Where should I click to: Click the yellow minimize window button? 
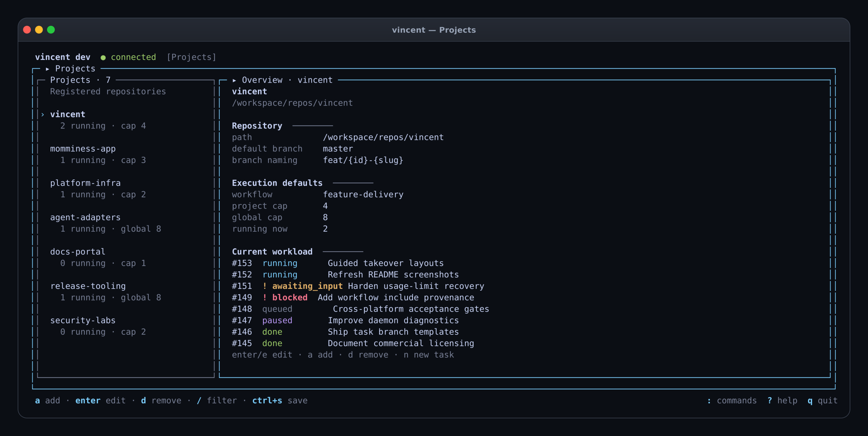point(39,30)
